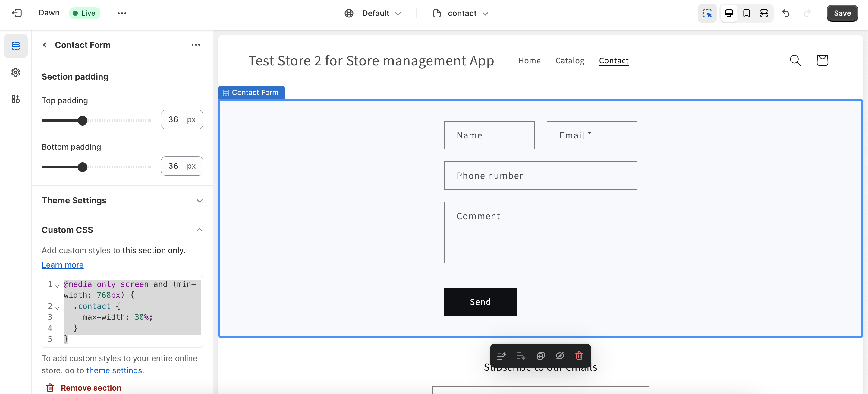Click the Top padding slider handle
Screen dimensions: 868x394
83,120
